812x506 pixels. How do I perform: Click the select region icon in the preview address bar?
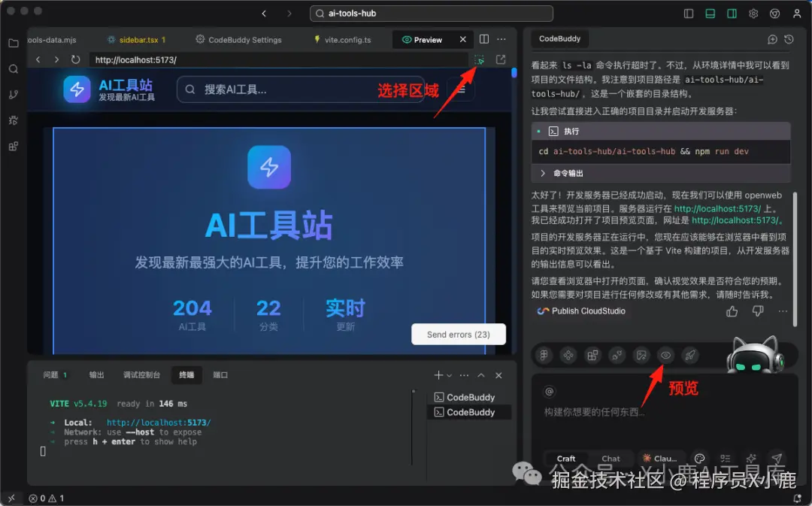point(479,59)
